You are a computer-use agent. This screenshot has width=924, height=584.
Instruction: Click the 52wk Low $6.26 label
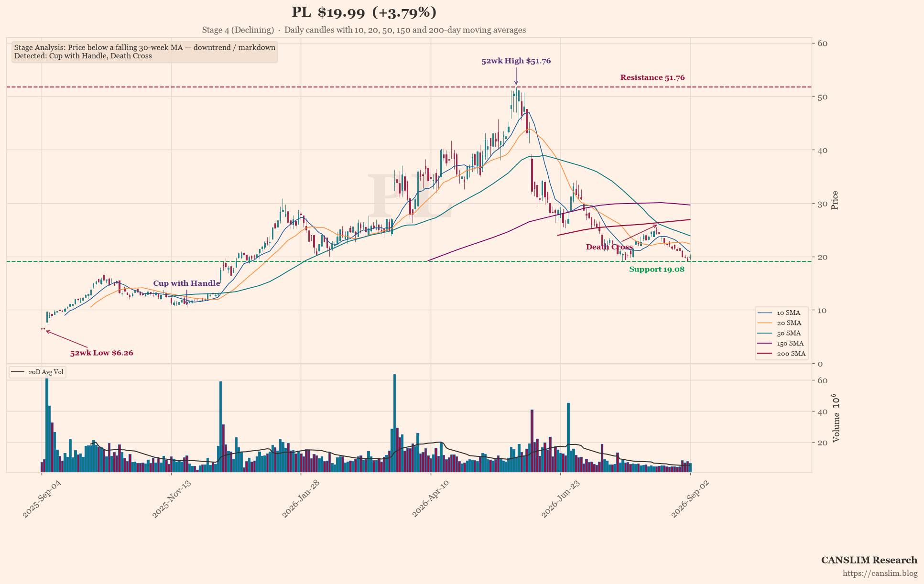click(102, 353)
